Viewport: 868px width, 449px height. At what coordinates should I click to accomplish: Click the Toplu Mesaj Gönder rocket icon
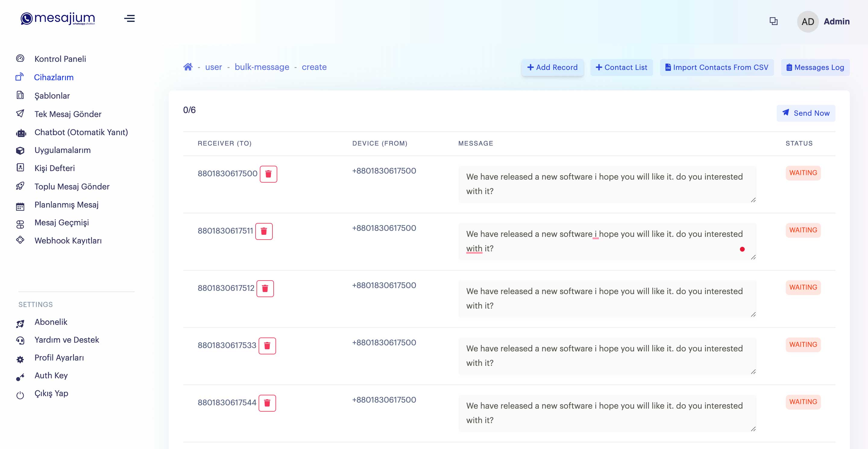20,186
